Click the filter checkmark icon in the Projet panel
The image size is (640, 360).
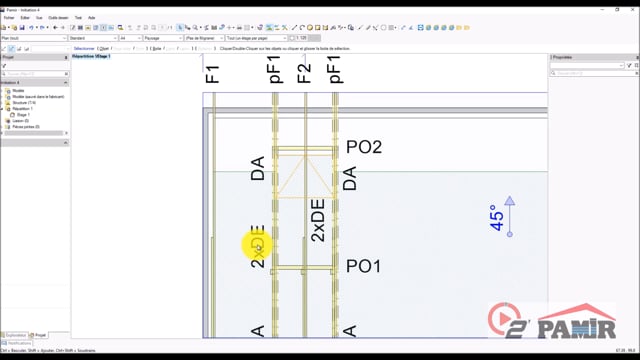(4, 66)
